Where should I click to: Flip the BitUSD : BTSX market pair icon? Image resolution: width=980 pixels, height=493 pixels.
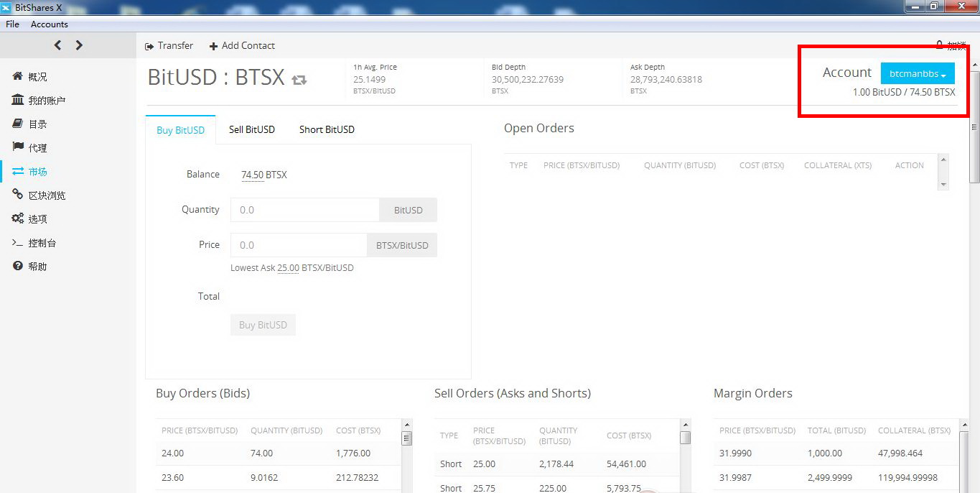299,79
